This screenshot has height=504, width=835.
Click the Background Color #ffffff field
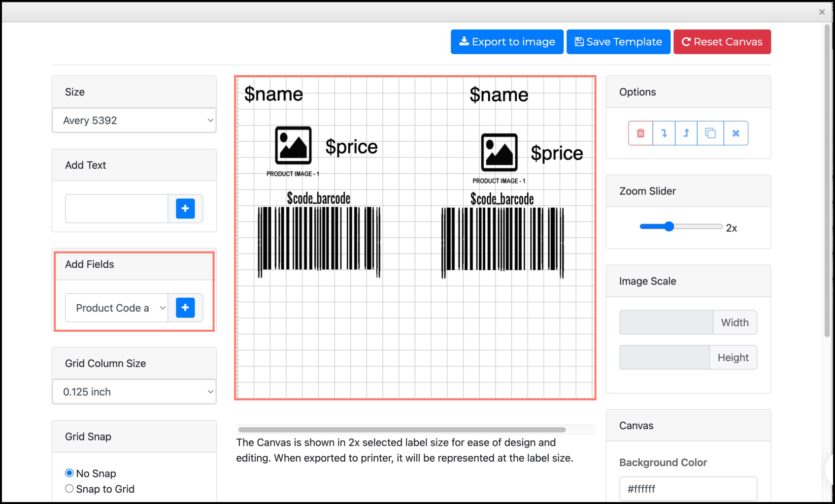click(x=688, y=489)
